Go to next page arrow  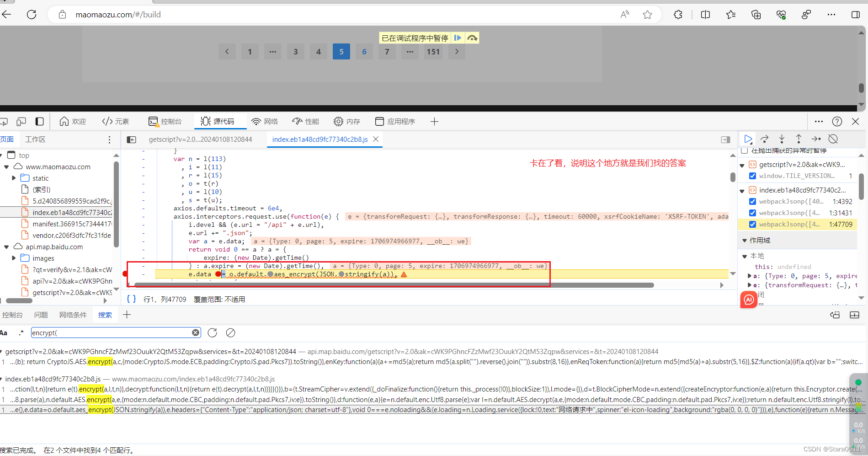point(456,52)
